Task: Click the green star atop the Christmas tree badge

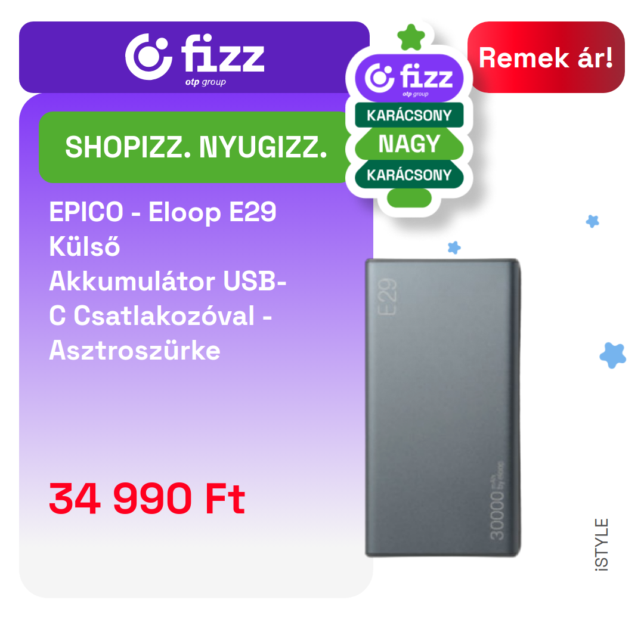Action: coord(411,38)
